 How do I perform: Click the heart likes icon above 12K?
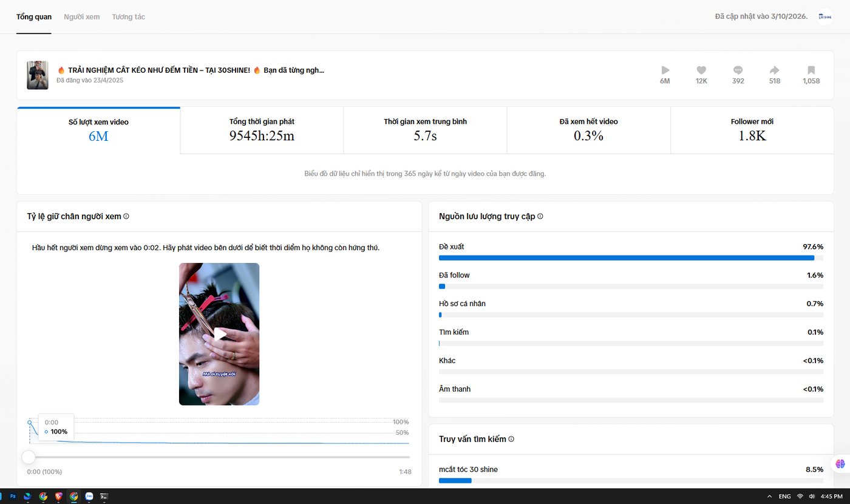(701, 70)
